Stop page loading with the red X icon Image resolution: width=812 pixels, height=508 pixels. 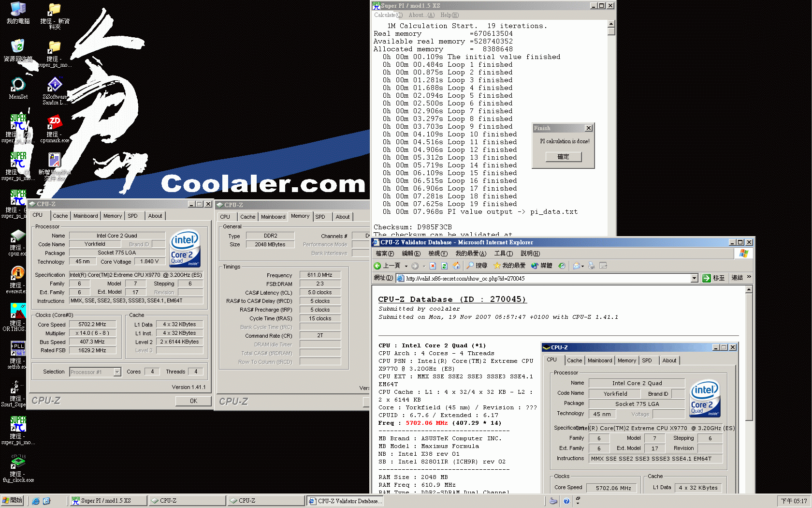(433, 266)
